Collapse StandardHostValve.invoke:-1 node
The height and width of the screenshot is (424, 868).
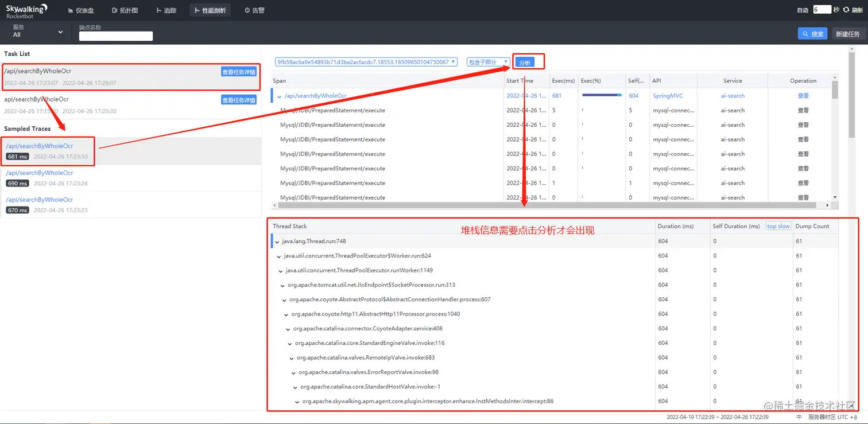click(296, 387)
